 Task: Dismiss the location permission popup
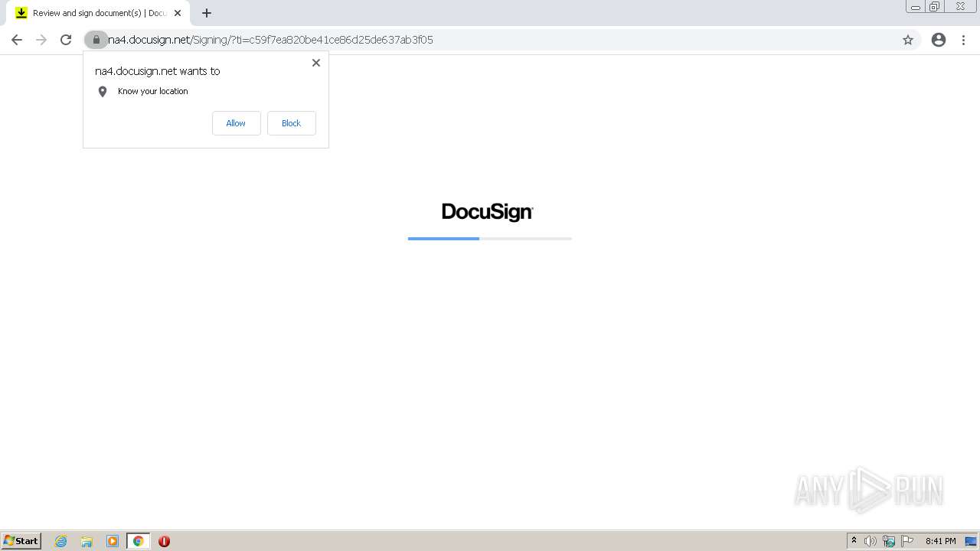coord(316,63)
